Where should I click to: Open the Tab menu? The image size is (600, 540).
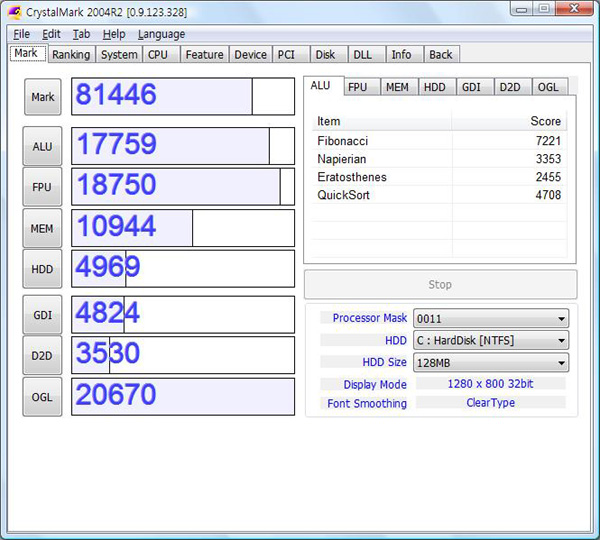tap(82, 34)
